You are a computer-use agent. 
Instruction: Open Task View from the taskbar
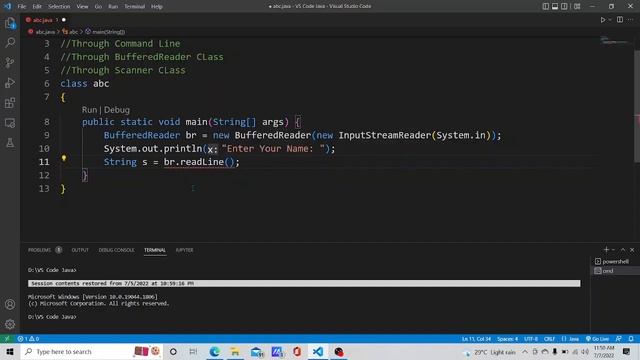193,351
